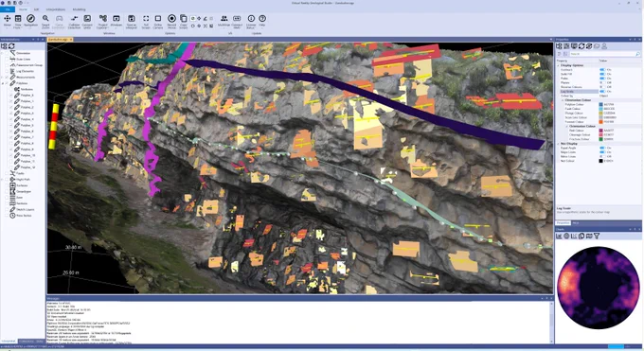
Task: Click the stereonet density plot in the Charts panel
Action: click(598, 288)
